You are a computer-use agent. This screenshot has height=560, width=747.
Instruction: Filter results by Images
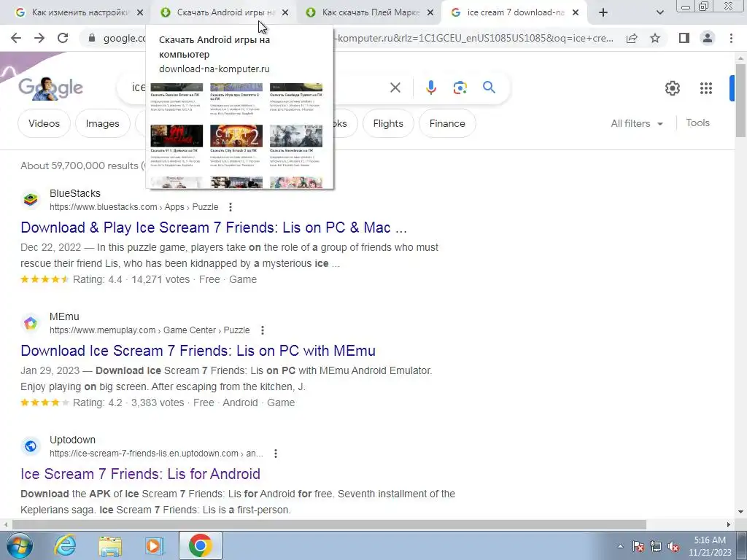point(102,123)
